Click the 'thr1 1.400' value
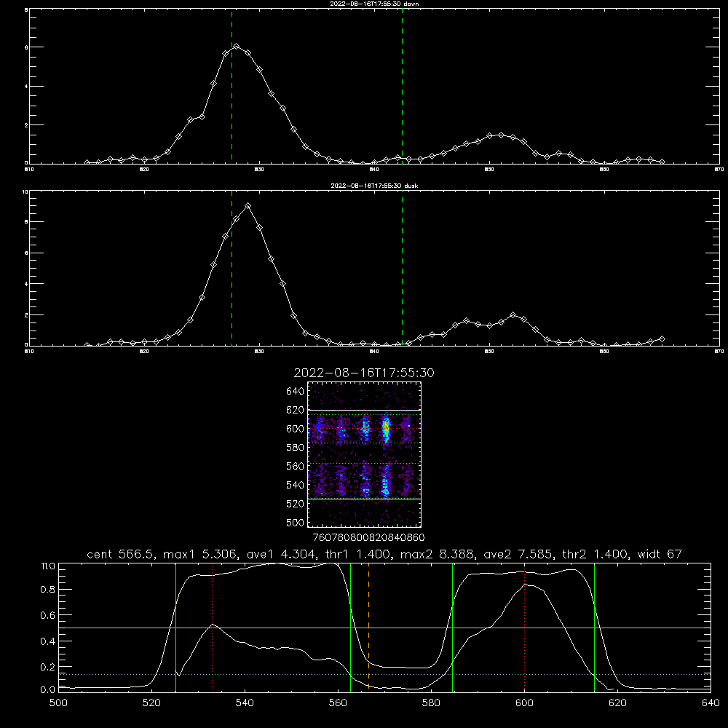This screenshot has width=728, height=728. click(x=357, y=554)
